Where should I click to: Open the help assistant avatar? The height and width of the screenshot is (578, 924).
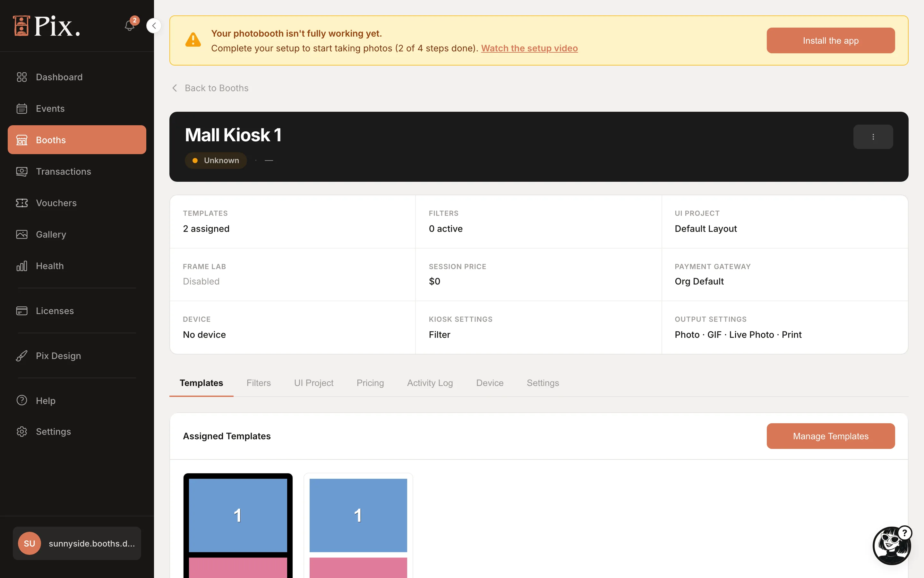892,546
